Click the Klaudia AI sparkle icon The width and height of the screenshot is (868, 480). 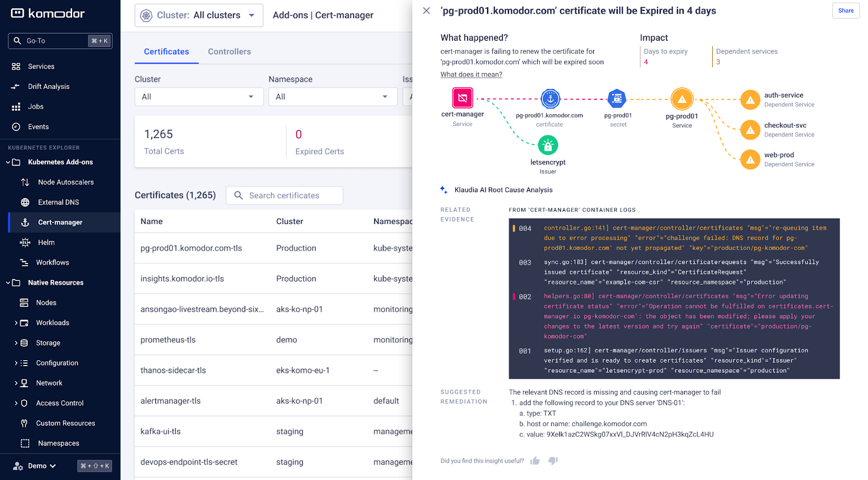point(444,190)
